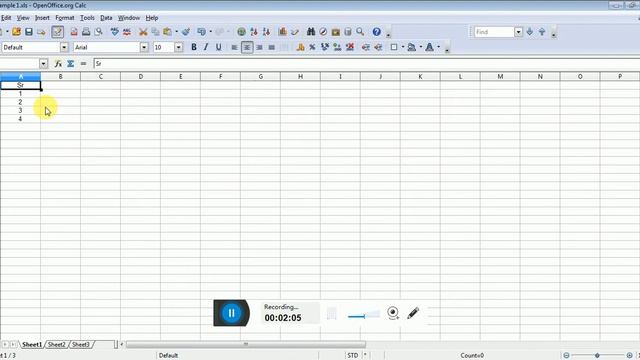Open the Navigator compass icon
This screenshot has width=640, height=360.
coord(323,32)
